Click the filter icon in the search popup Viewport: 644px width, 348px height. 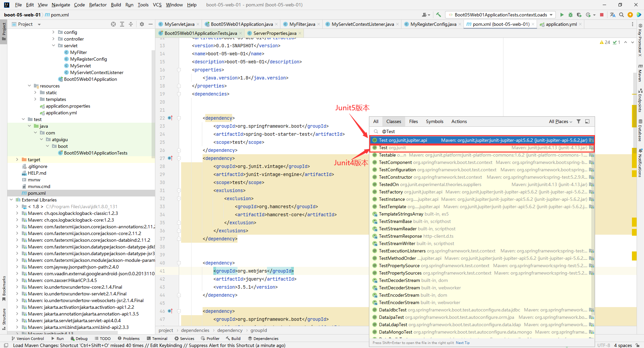pyautogui.click(x=579, y=121)
